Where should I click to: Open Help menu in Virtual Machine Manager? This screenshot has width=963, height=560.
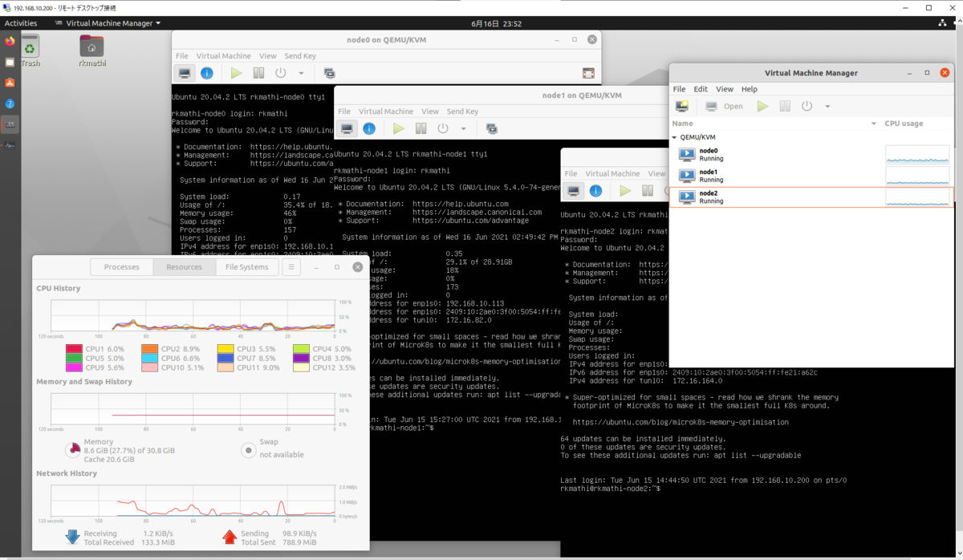tap(750, 89)
